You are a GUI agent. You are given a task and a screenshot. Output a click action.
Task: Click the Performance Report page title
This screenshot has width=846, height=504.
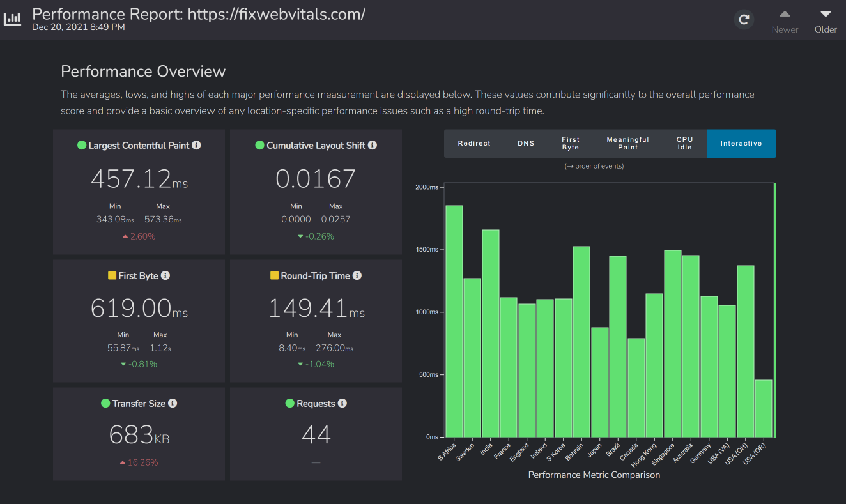coord(199,13)
